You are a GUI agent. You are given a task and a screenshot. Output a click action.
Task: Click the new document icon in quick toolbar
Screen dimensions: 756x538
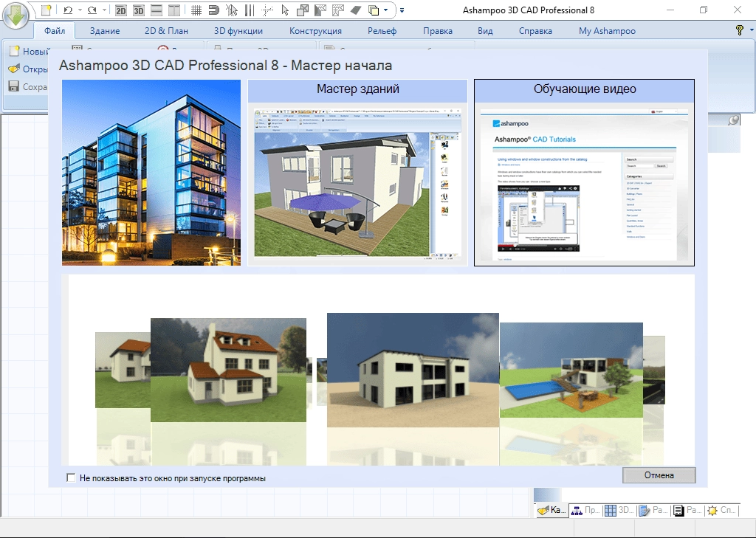click(46, 10)
